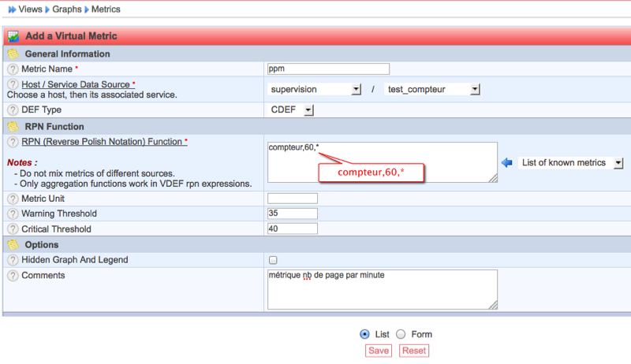The width and height of the screenshot is (631, 364).
Task: Click help icon next to DEF Type
Action: [13, 110]
